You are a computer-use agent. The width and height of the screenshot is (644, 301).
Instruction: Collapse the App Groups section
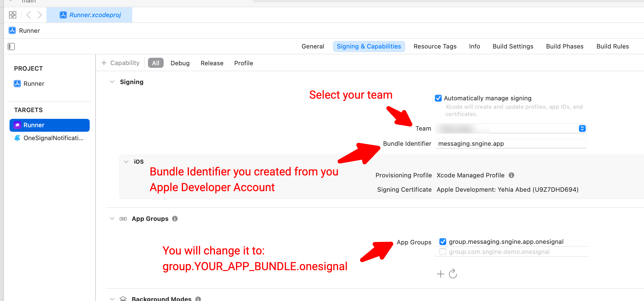[x=112, y=219]
